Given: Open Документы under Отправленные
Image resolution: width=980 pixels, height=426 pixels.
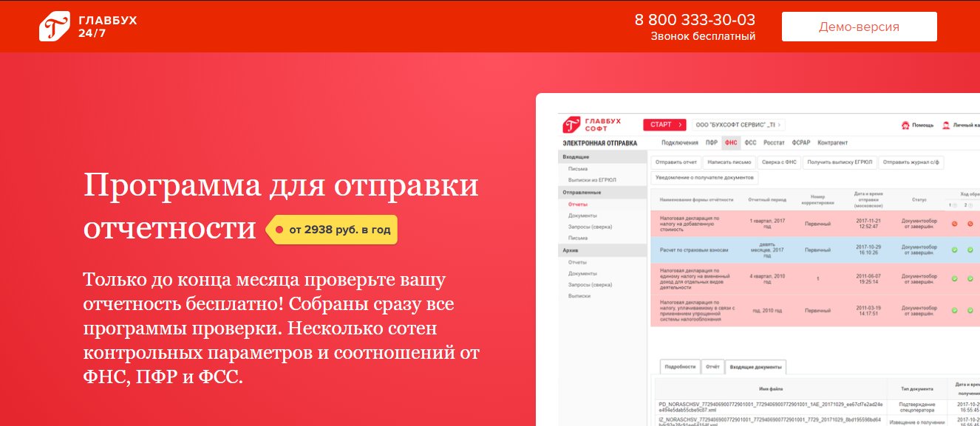Looking at the screenshot, I should pos(582,216).
